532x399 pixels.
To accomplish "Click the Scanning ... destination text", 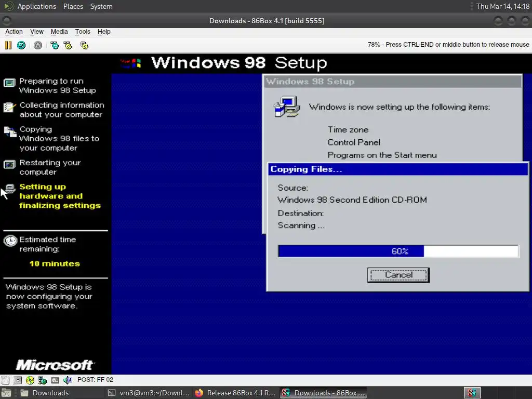I will tap(301, 225).
